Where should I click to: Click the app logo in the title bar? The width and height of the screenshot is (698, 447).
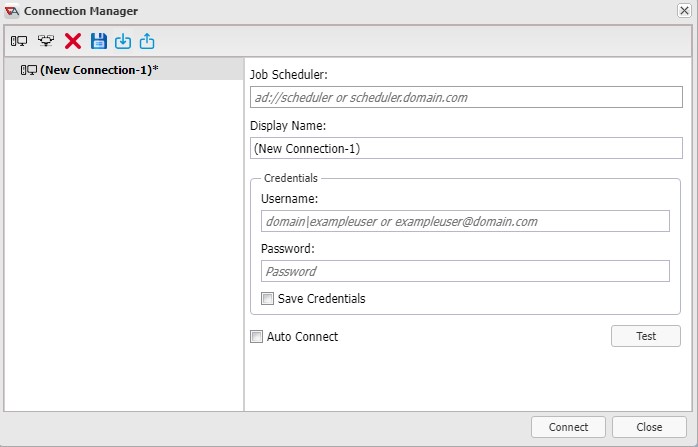(x=12, y=11)
